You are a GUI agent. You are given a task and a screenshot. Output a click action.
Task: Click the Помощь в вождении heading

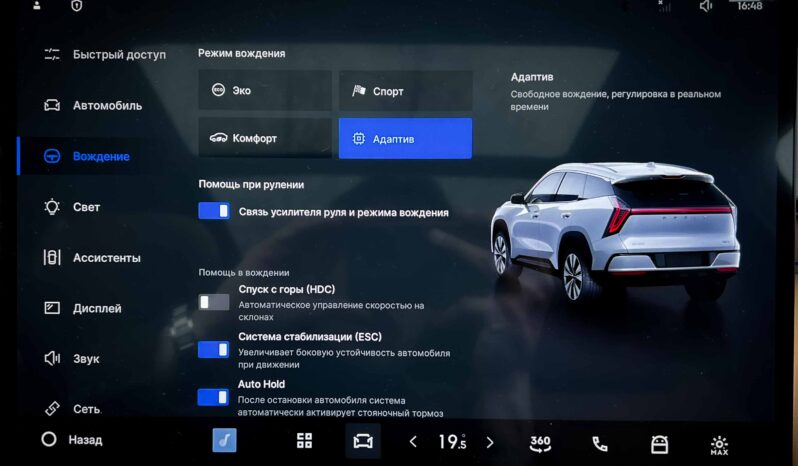click(x=244, y=273)
